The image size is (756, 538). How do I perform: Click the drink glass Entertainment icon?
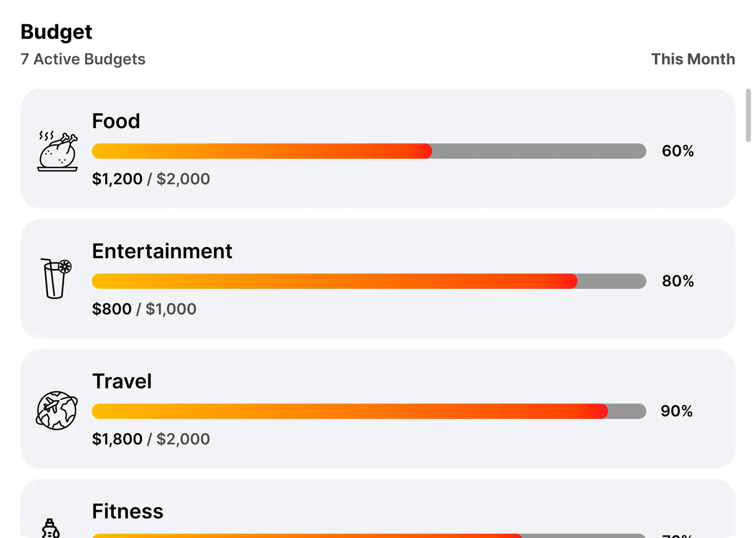tap(56, 279)
